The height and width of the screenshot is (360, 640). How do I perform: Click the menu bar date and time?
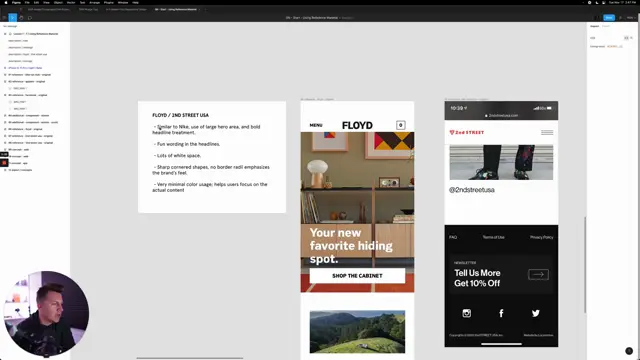click(x=622, y=2)
